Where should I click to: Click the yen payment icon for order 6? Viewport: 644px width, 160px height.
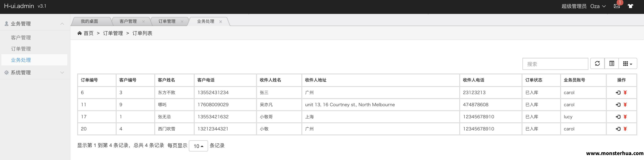pos(625,93)
